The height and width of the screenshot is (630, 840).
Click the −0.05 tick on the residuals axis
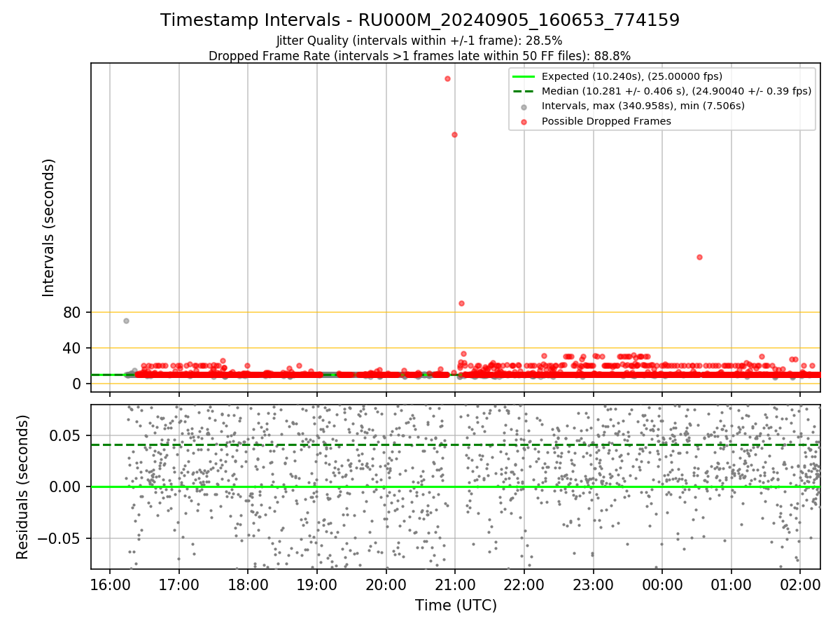pyautogui.click(x=60, y=538)
